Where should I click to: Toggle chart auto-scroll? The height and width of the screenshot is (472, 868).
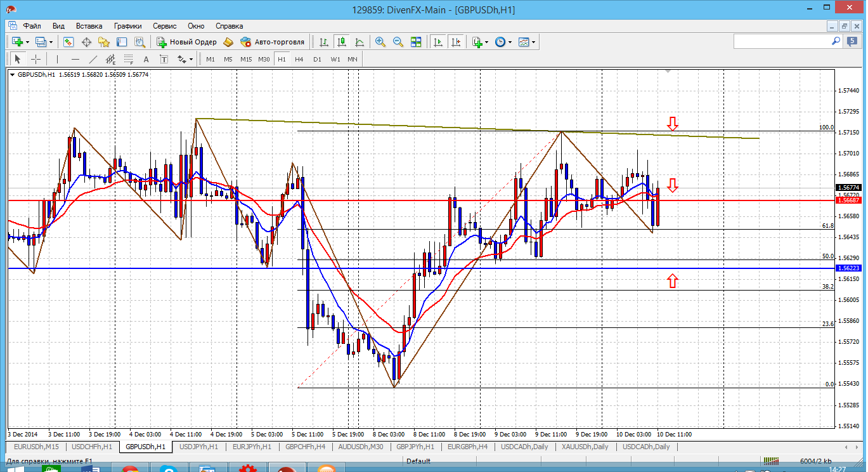(438, 42)
